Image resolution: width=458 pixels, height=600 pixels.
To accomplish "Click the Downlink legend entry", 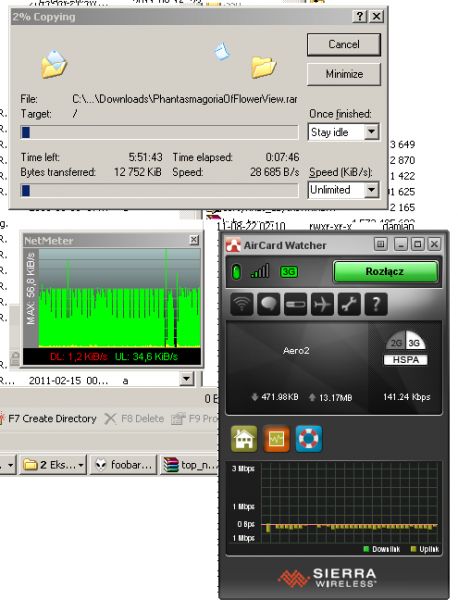I will [x=381, y=549].
